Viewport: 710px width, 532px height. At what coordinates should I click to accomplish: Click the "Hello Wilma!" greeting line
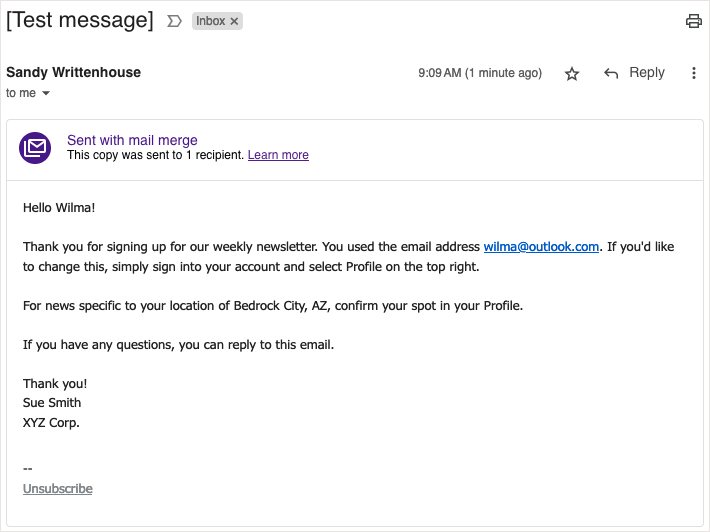click(x=59, y=208)
